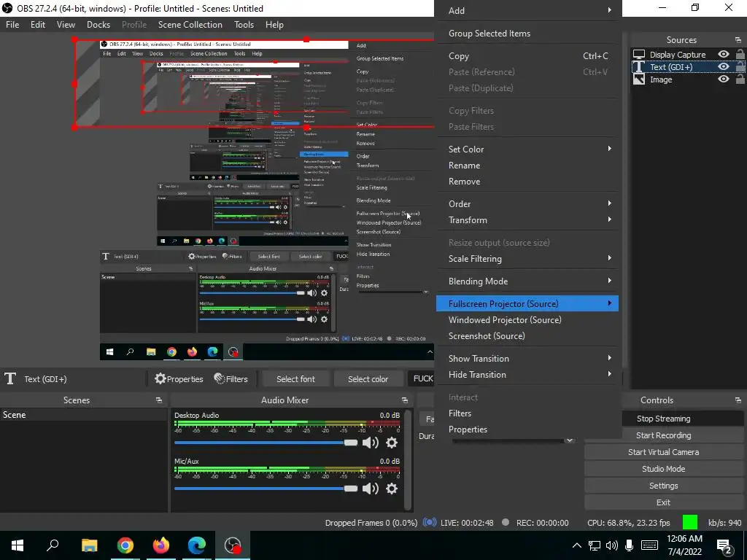Viewport: 747px width, 560px height.
Task: Open Desktop Audio gear settings
Action: pos(392,443)
